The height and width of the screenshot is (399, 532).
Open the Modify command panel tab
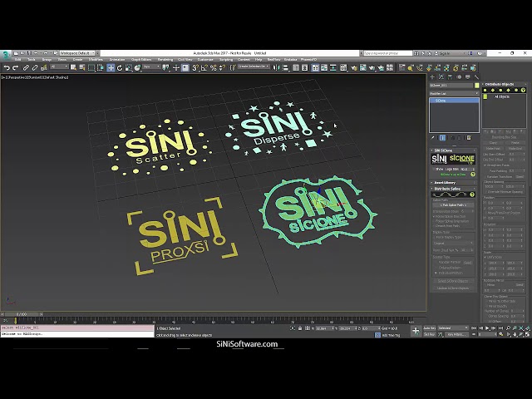441,77
